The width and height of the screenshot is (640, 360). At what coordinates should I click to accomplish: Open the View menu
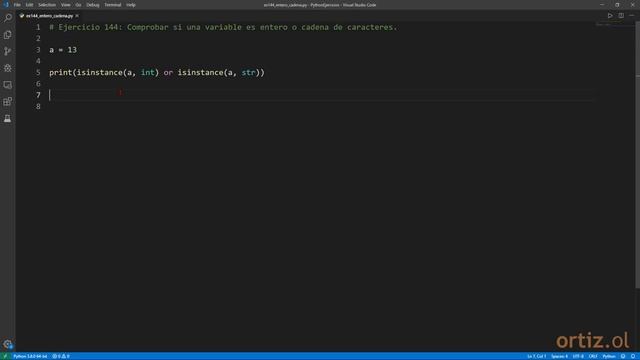65,5
